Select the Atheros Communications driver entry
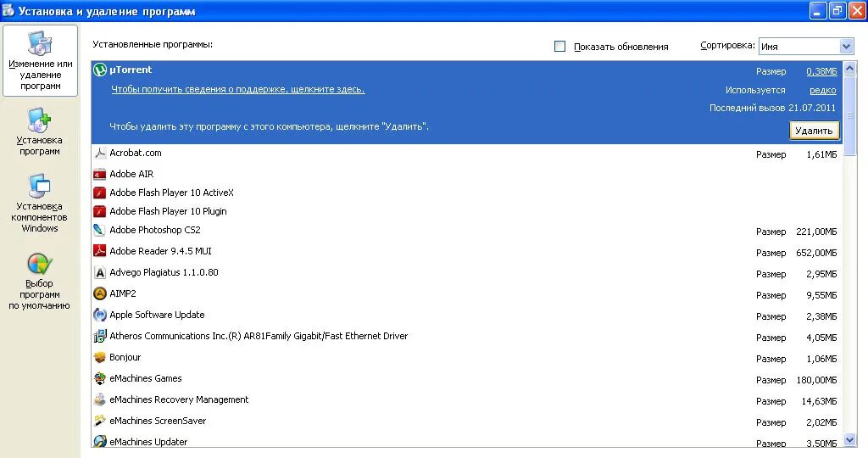This screenshot has width=868, height=458. (x=467, y=336)
